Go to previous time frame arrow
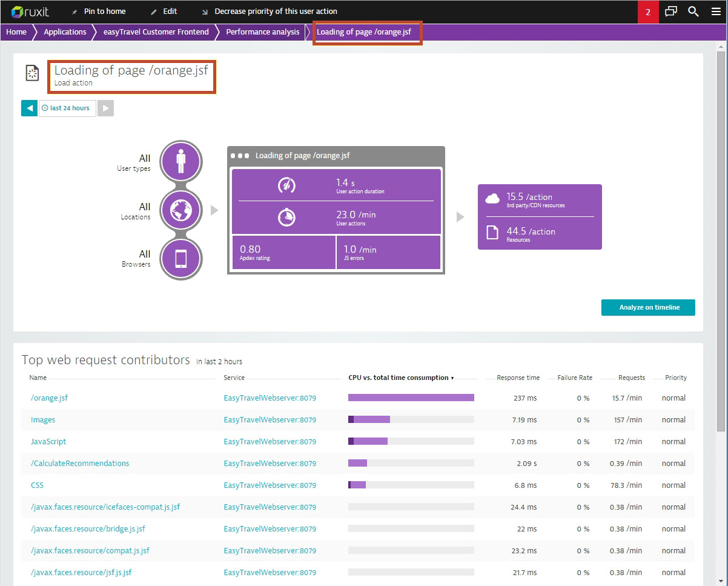This screenshot has height=586, width=728. point(29,108)
